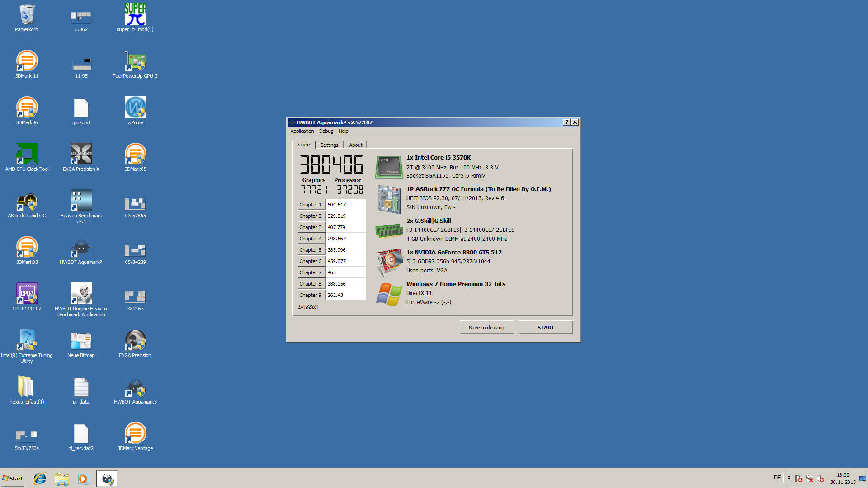Switch to the Settings tab
868x488 pixels.
coord(329,145)
